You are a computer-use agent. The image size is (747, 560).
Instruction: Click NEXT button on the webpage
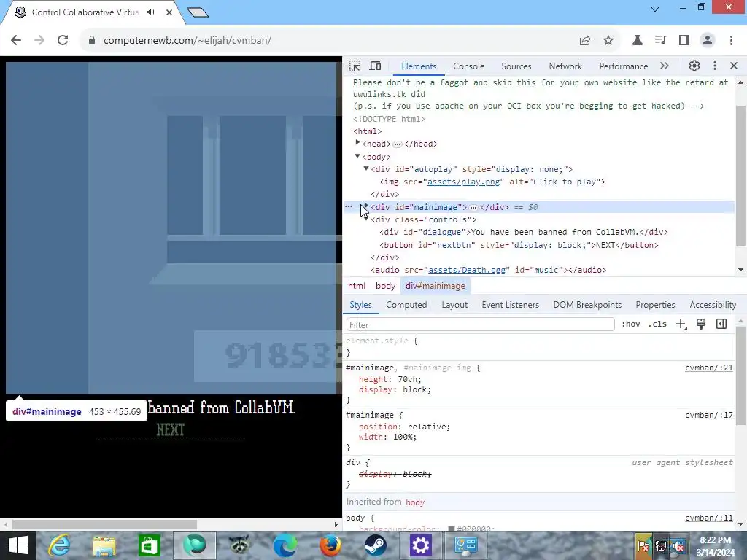click(171, 430)
